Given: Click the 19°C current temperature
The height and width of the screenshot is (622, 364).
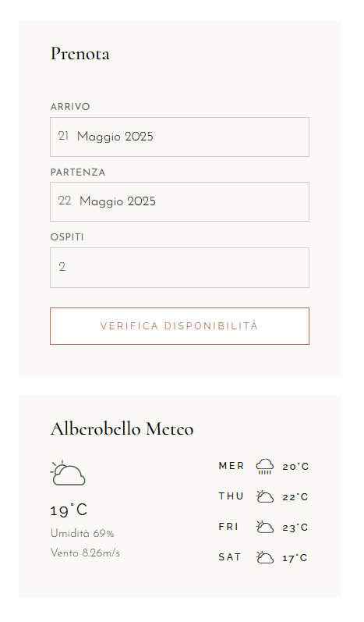Looking at the screenshot, I should pos(69,510).
